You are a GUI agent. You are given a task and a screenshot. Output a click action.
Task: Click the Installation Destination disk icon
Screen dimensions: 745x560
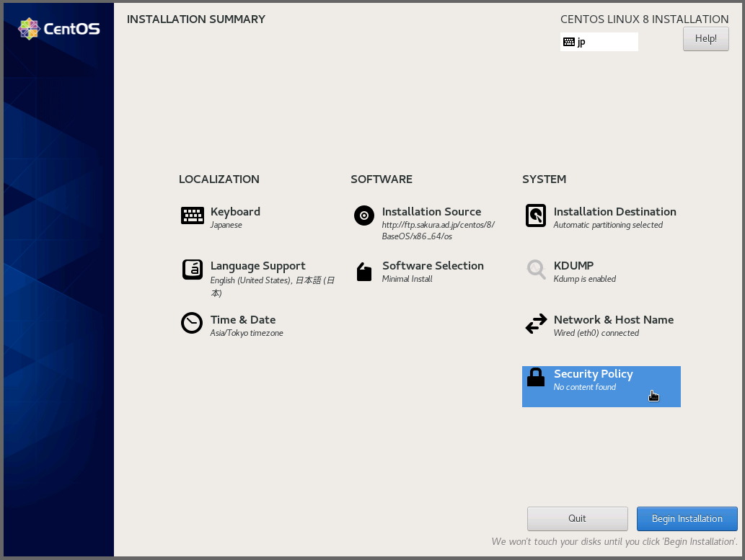point(536,215)
